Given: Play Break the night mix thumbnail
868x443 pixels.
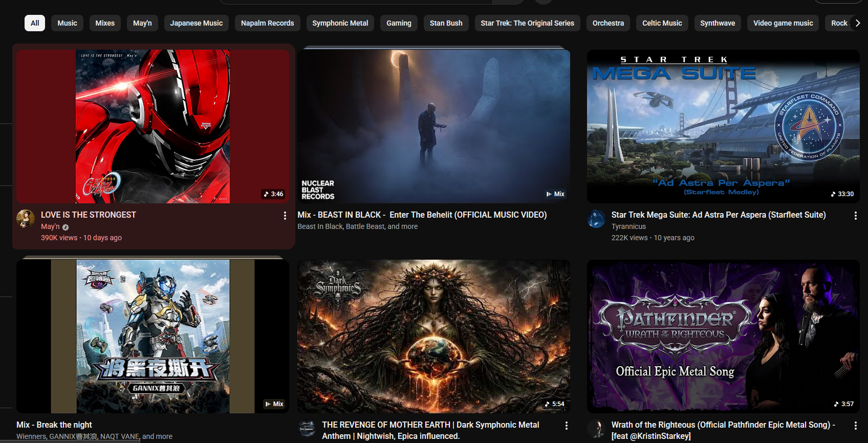Looking at the screenshot, I should [153, 336].
